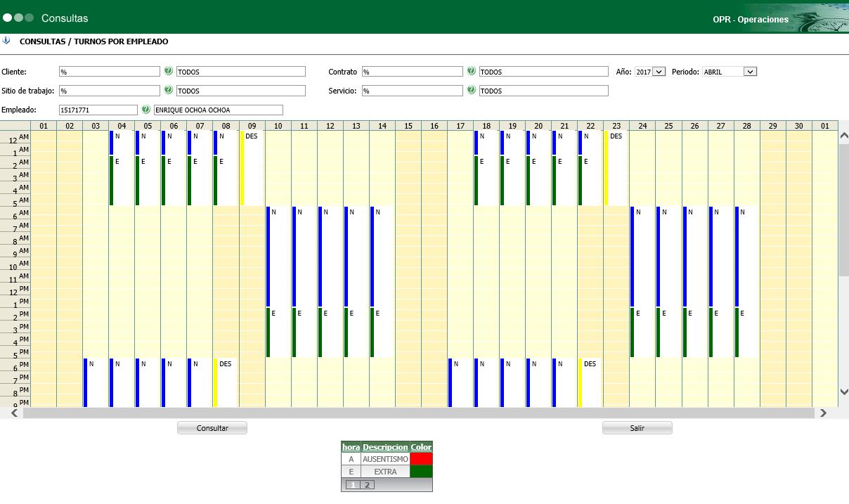The height and width of the screenshot is (504, 849).
Task: Open the Periodo dropdown showing ABRIL
Action: [730, 72]
